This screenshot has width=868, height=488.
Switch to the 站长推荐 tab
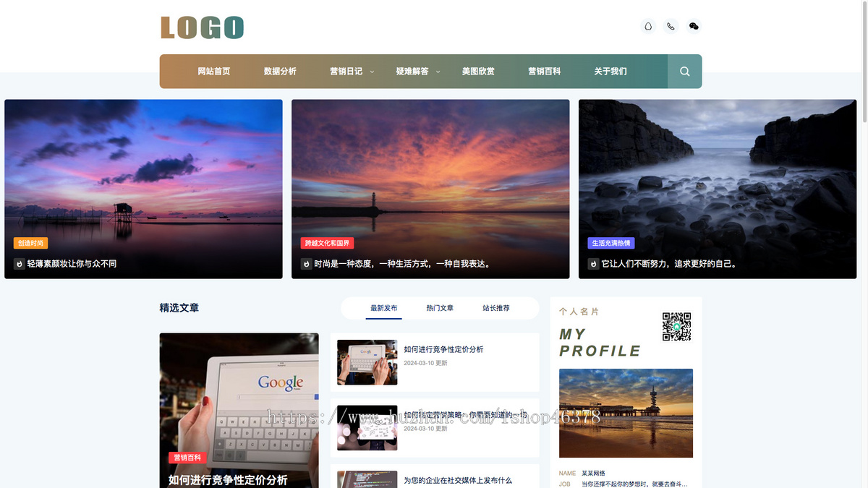point(496,308)
